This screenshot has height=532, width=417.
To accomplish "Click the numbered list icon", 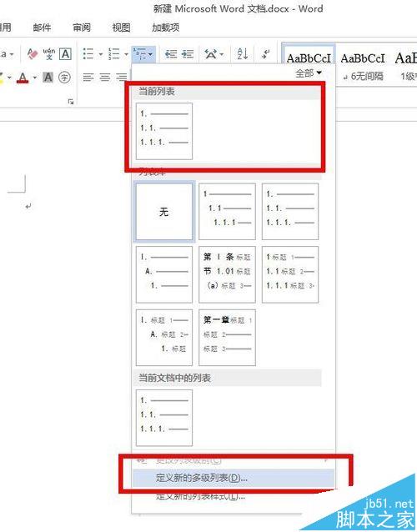I will 113,53.
